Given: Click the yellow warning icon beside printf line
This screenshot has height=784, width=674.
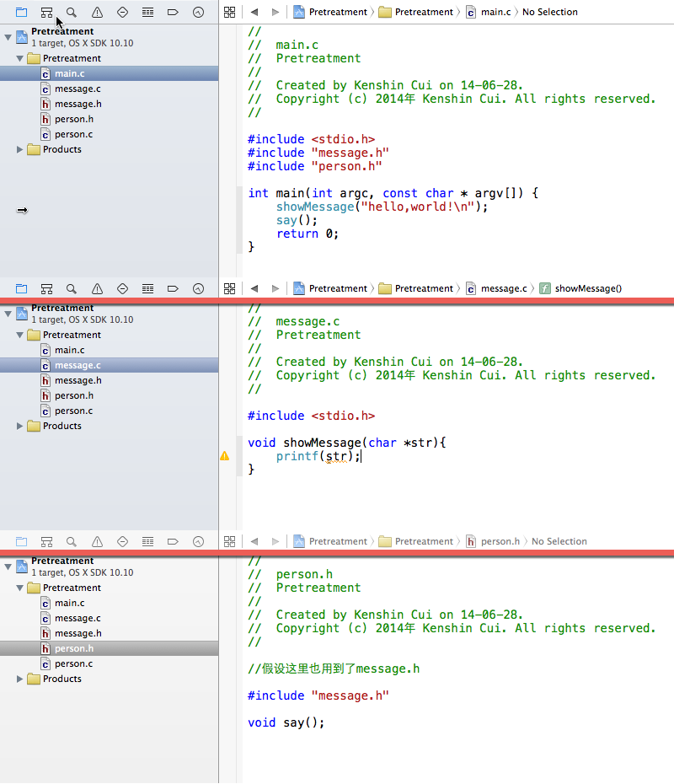Looking at the screenshot, I should [x=224, y=456].
